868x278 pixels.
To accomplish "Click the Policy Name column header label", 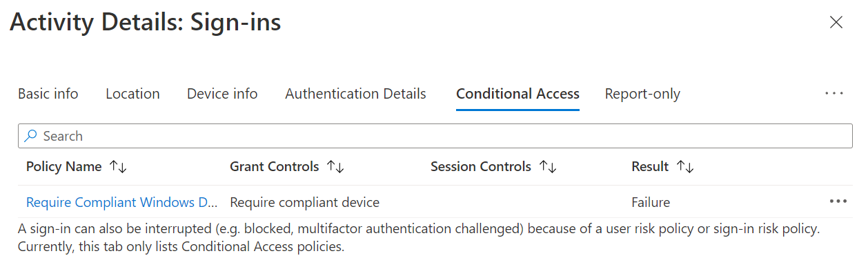I will tap(63, 167).
